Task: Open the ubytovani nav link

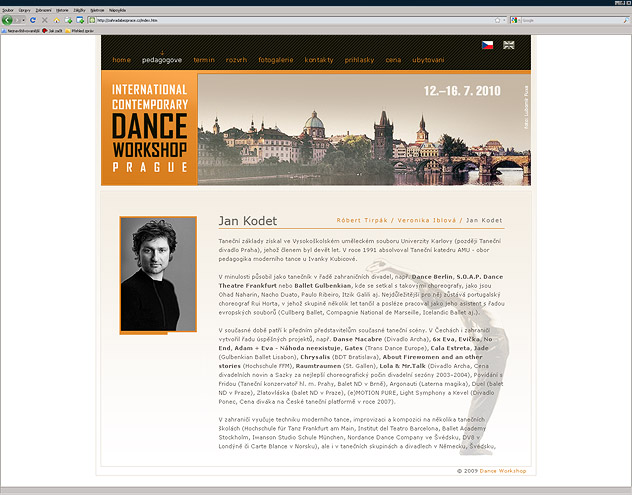Action: 428,60
